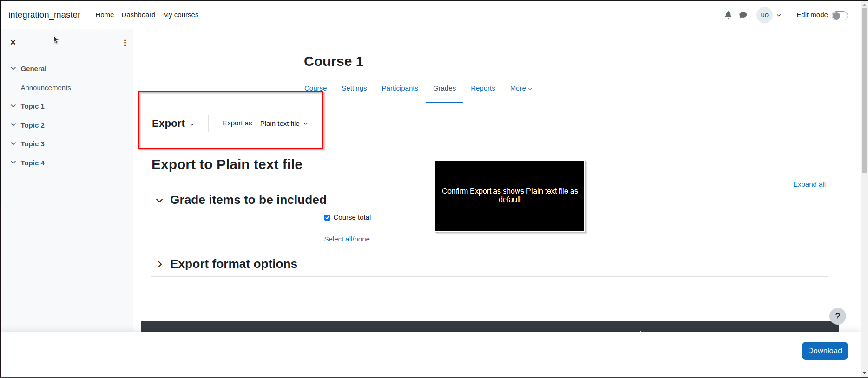Open the Settings tab
The image size is (868, 378).
[x=354, y=88]
